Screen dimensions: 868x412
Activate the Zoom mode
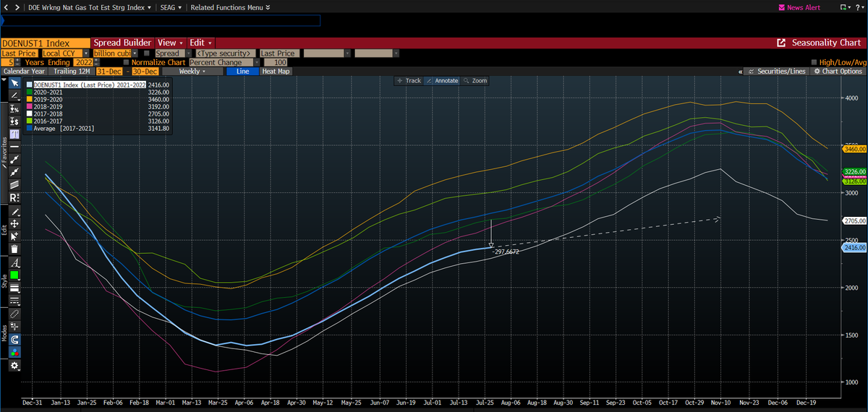click(475, 80)
